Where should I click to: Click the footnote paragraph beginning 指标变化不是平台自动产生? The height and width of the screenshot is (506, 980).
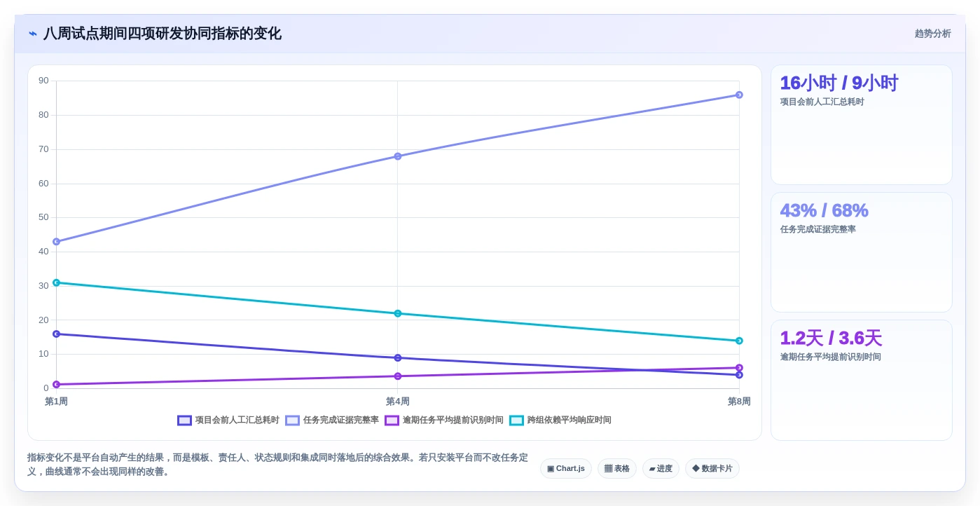click(x=277, y=465)
